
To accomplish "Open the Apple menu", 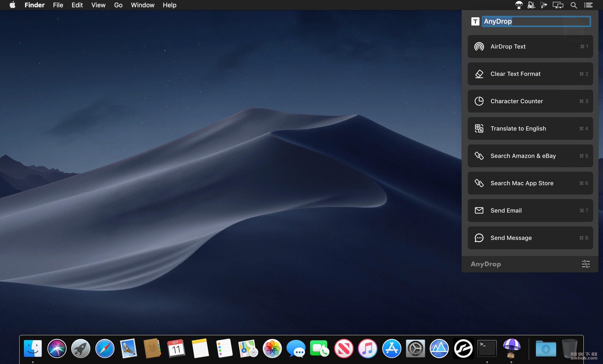I will tap(13, 5).
